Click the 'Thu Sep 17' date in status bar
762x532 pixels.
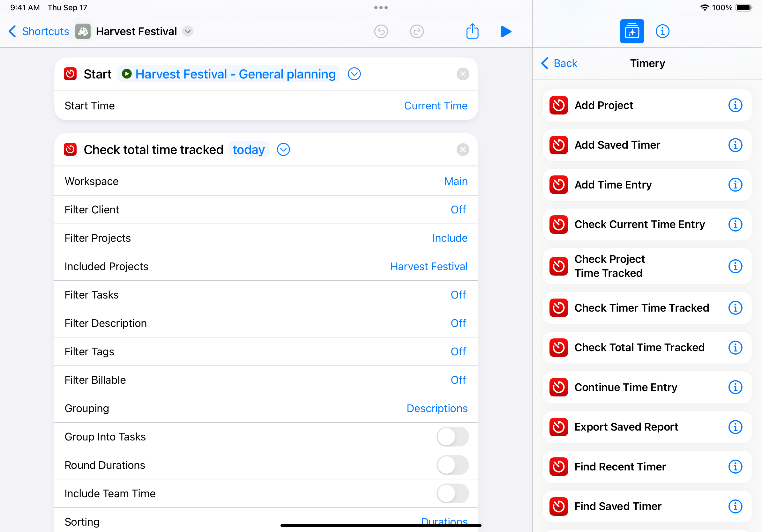point(67,8)
